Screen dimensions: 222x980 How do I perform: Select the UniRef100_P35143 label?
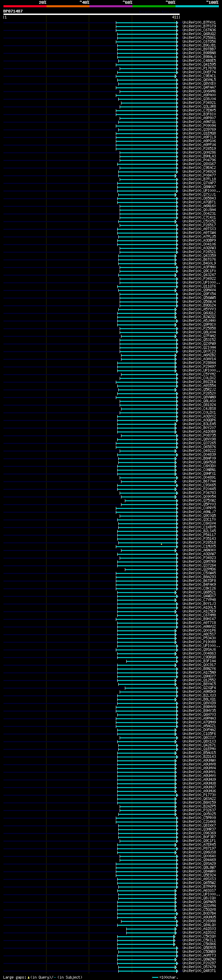point(199,539)
